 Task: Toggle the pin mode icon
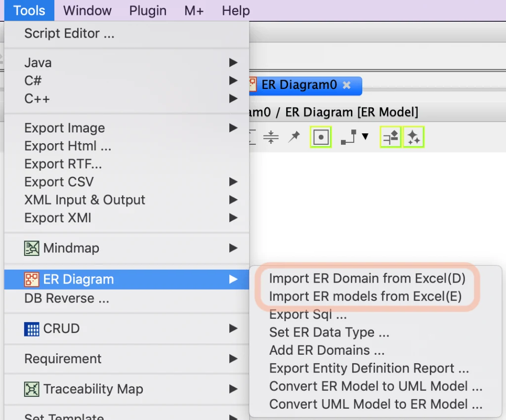[294, 137]
